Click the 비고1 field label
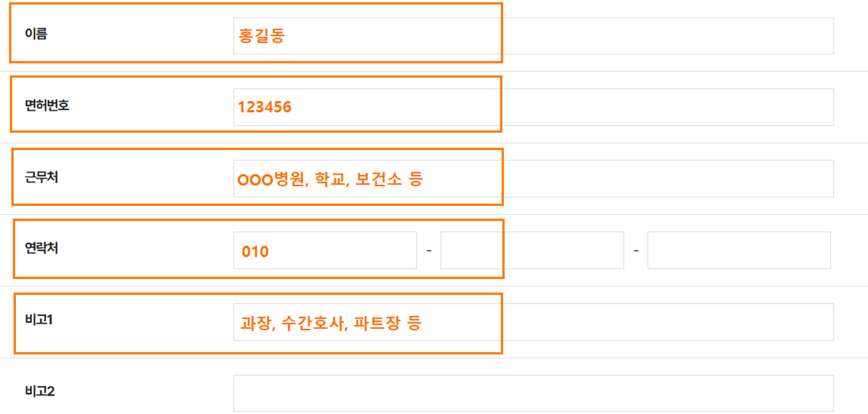868x414 pixels. pyautogui.click(x=39, y=320)
